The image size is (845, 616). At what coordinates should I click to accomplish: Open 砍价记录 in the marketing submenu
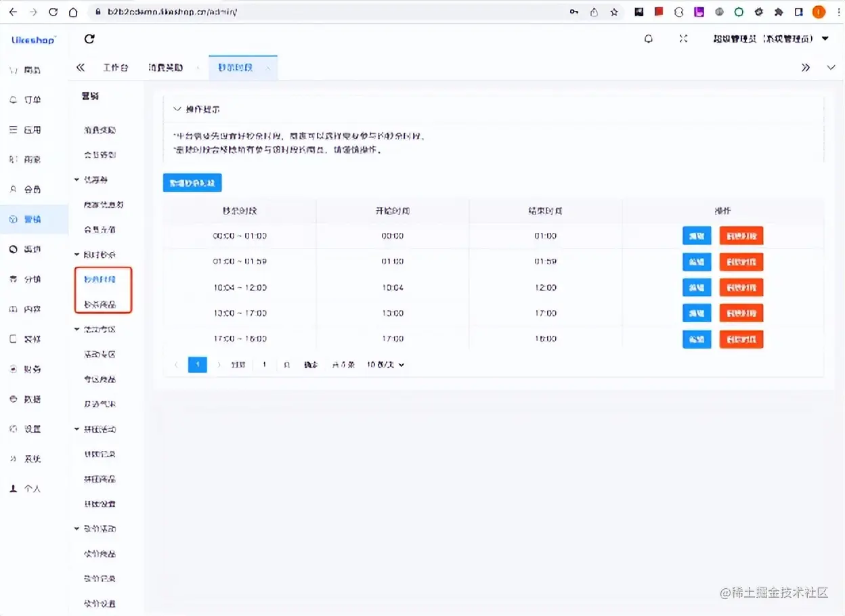(100, 579)
